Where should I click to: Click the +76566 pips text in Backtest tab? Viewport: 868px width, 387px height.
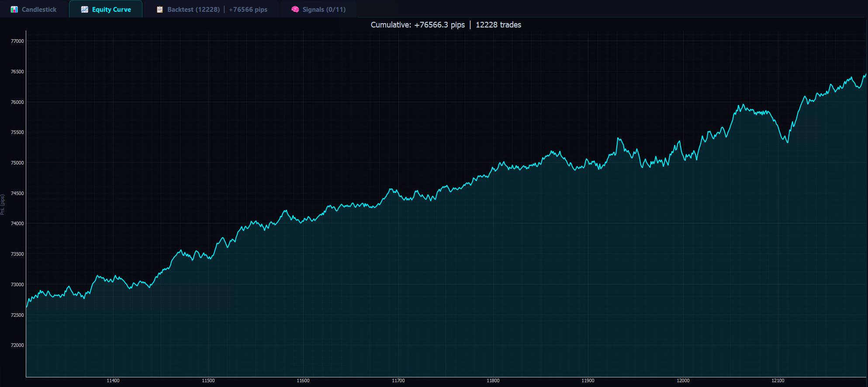pyautogui.click(x=248, y=9)
